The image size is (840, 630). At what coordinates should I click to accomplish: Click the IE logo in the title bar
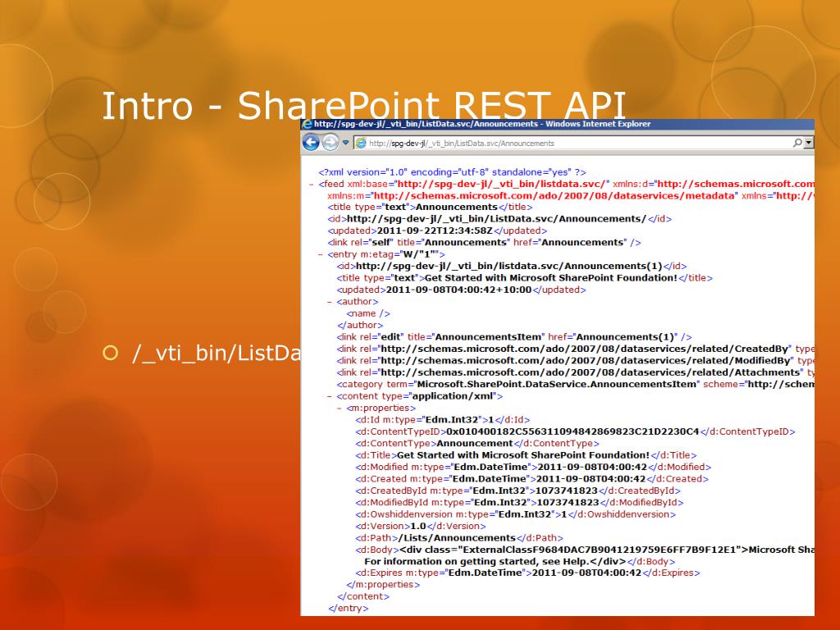[x=308, y=125]
